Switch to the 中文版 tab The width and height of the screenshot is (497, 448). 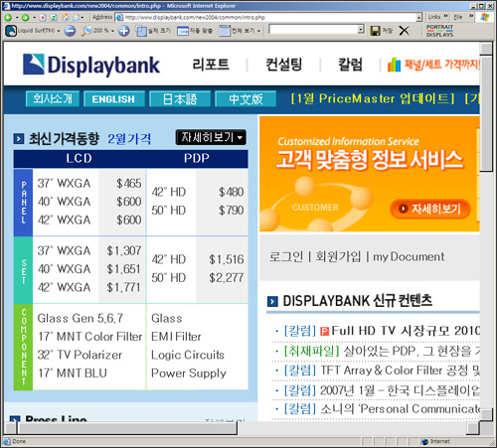[246, 98]
